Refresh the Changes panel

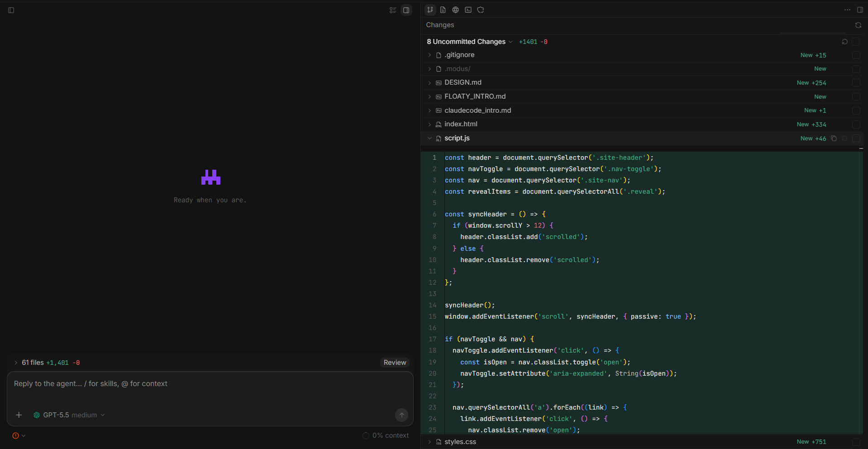click(x=858, y=25)
